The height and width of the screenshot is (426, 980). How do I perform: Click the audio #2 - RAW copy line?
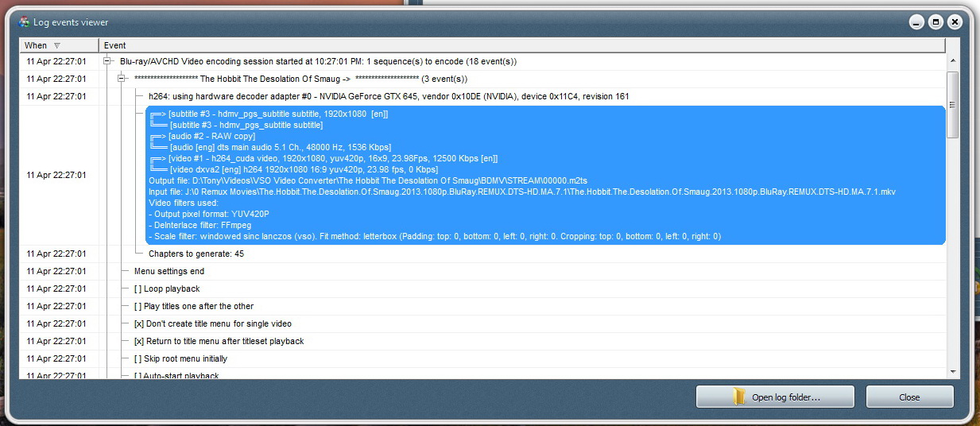[x=202, y=136]
